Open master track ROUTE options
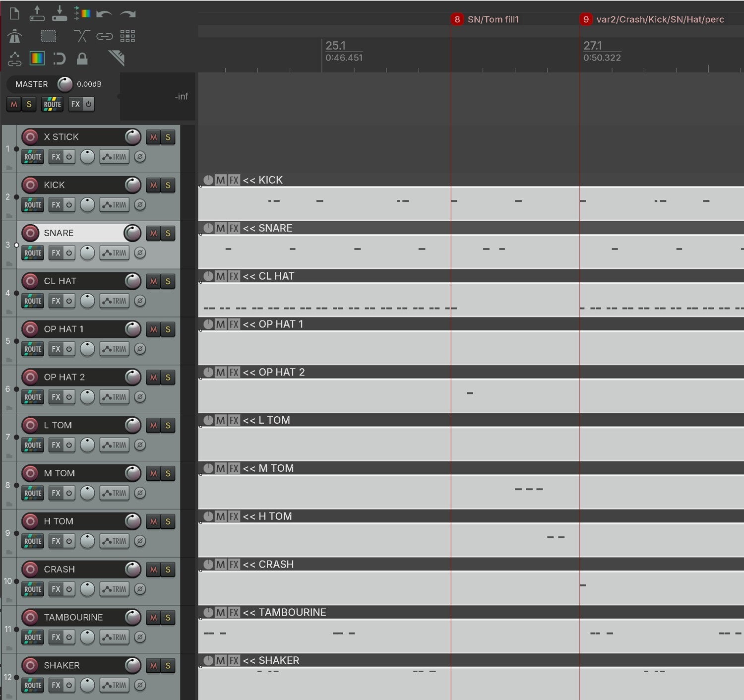 click(52, 104)
